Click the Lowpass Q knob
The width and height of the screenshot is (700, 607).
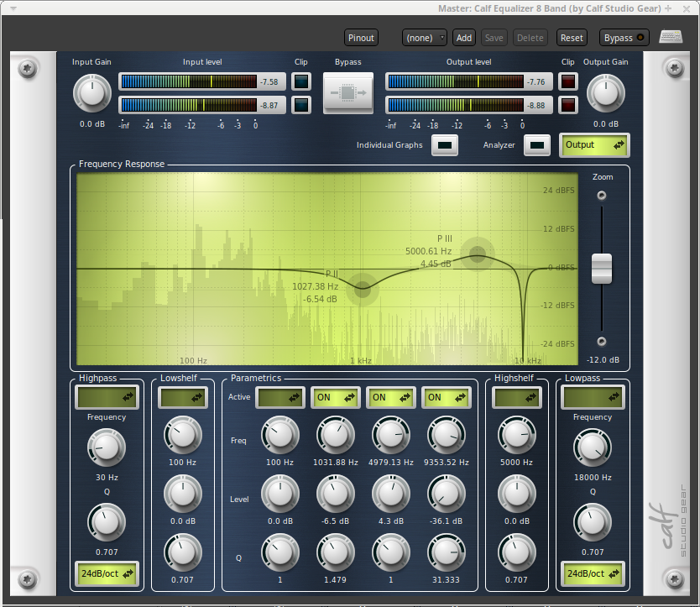[593, 521]
